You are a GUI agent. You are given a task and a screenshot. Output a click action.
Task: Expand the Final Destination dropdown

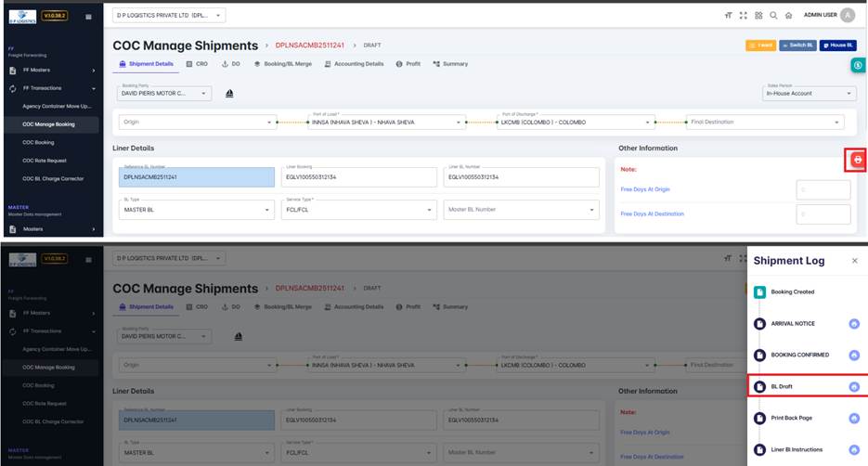840,122
